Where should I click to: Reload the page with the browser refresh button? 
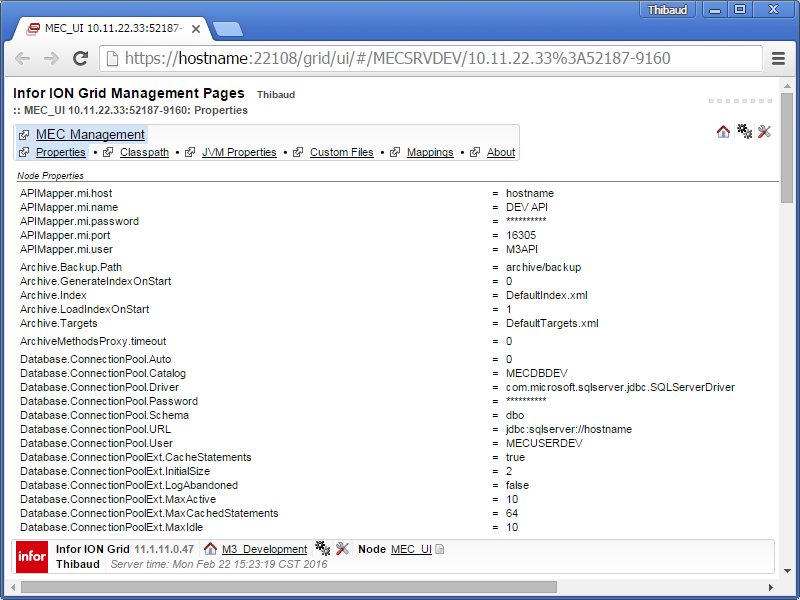[x=80, y=59]
